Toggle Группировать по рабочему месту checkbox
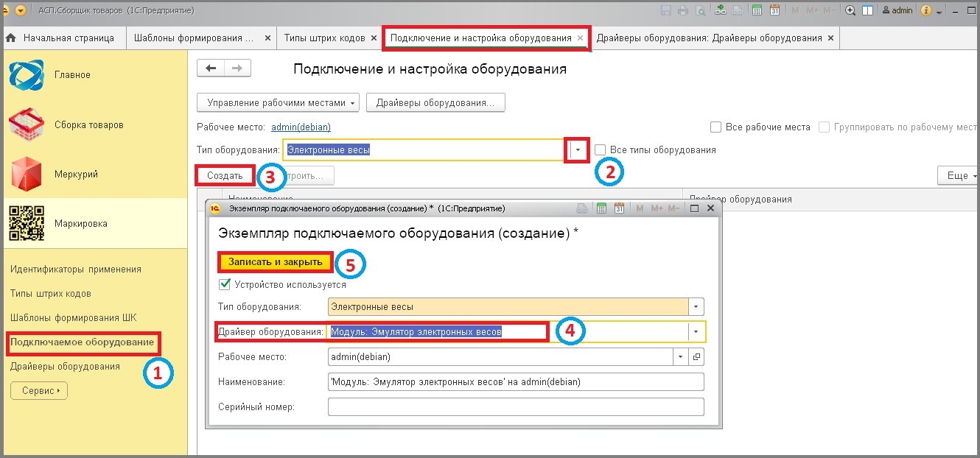Image resolution: width=980 pixels, height=458 pixels. [x=824, y=127]
